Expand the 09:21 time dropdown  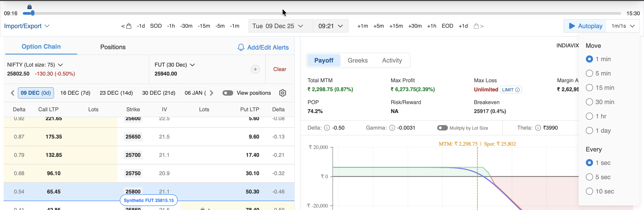(x=330, y=26)
